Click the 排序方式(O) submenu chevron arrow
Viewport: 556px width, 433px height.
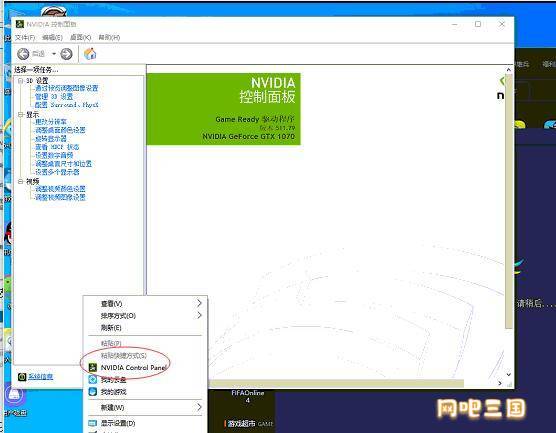coord(199,315)
